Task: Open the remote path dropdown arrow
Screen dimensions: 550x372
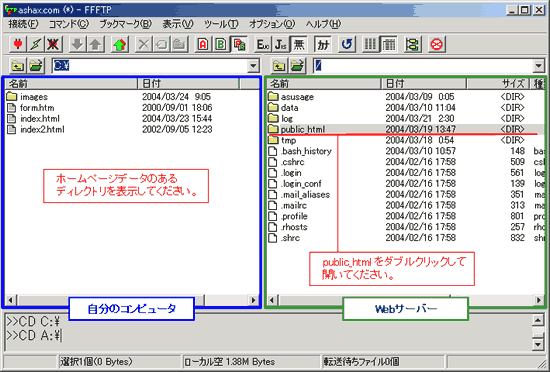Action: click(539, 66)
